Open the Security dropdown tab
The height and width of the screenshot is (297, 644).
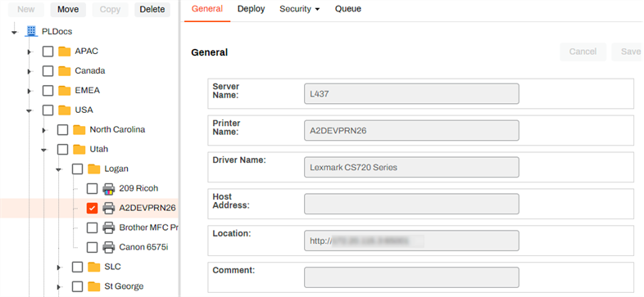[300, 9]
